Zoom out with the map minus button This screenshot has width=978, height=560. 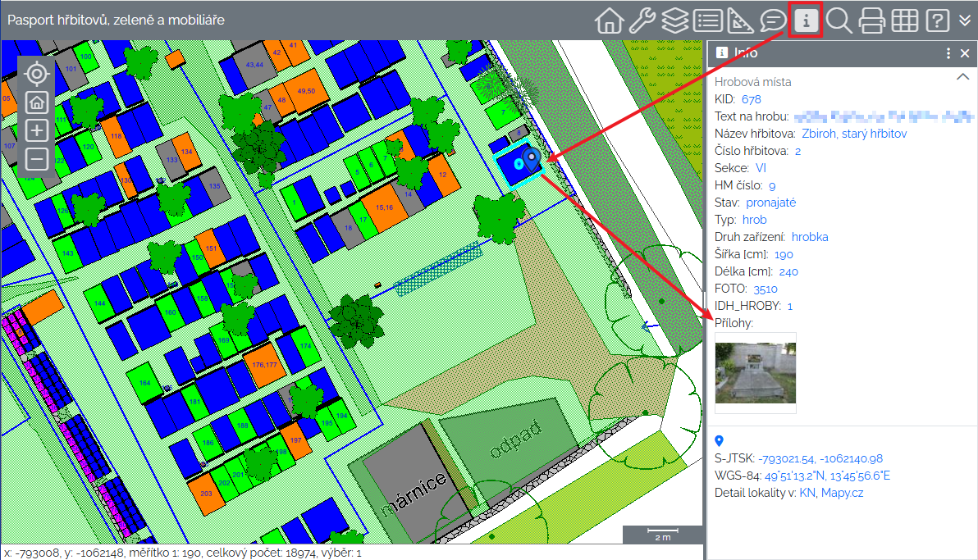click(x=36, y=158)
